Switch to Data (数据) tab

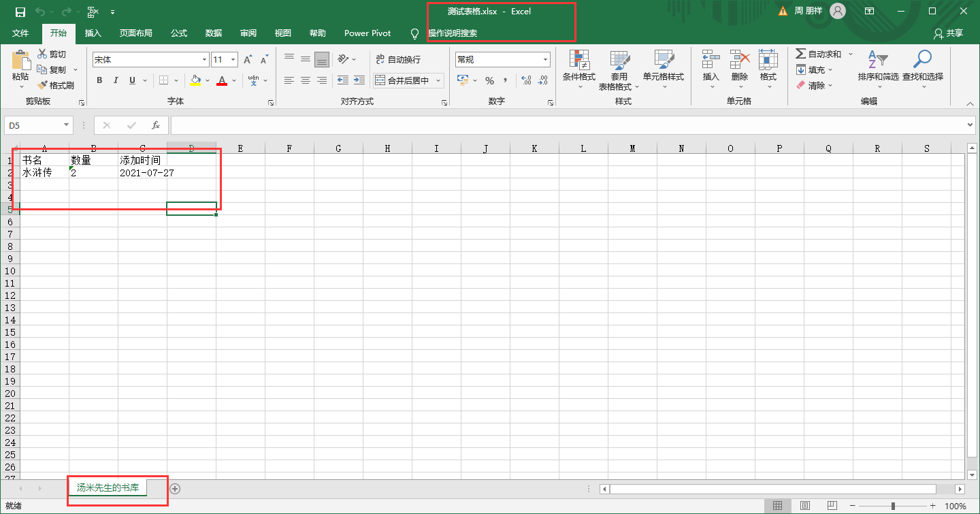point(214,33)
